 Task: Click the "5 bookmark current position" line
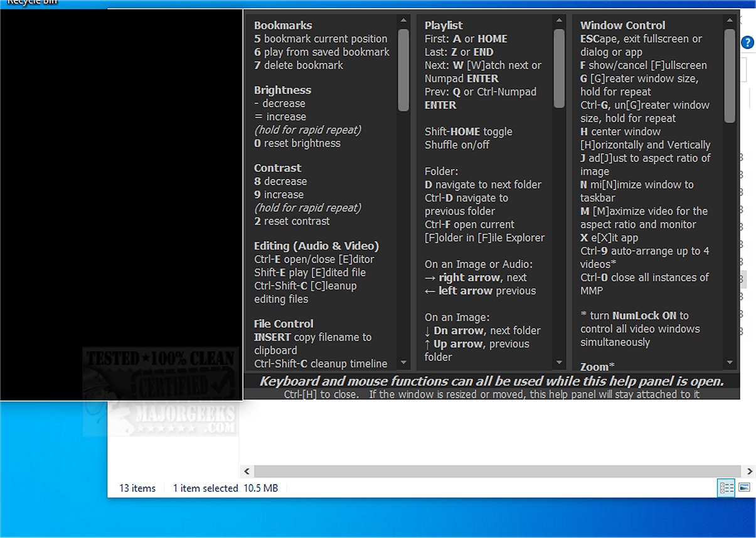321,39
